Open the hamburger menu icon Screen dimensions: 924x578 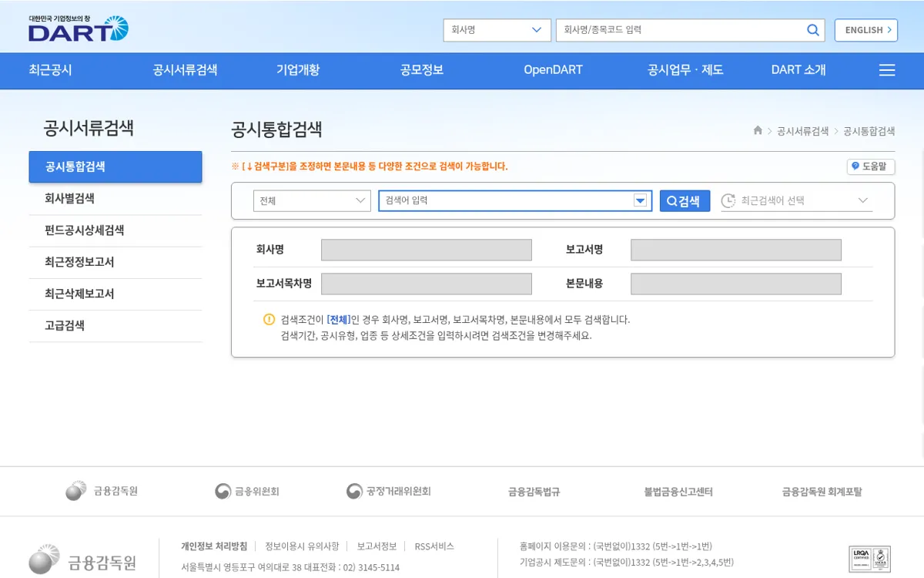click(887, 70)
